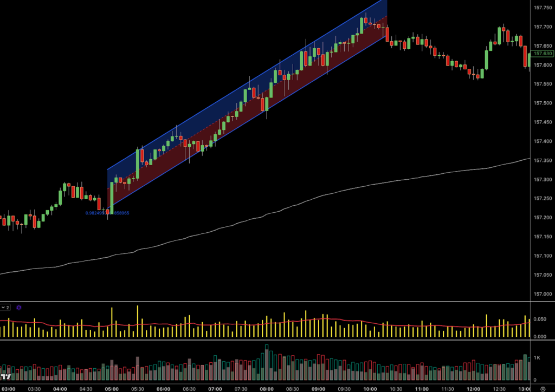The height and width of the screenshot is (392, 555).
Task: Click the purple refresh indicator icon
Action: (19, 308)
